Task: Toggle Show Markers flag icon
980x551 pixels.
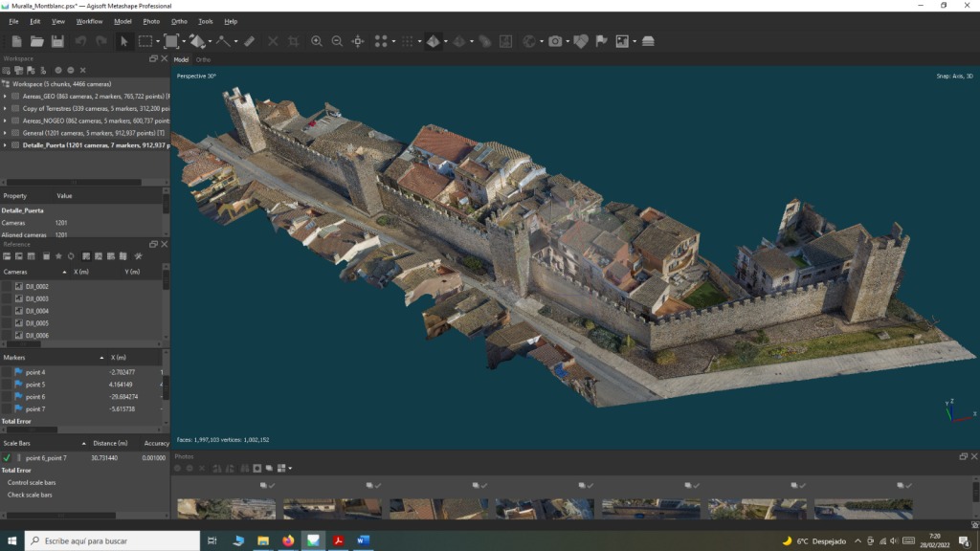Action: (x=601, y=41)
